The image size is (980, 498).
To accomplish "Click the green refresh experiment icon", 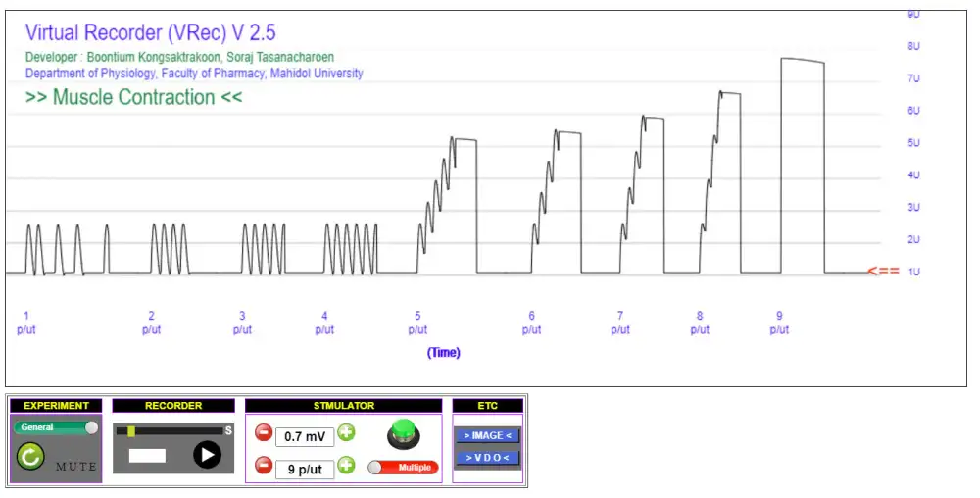I will tap(31, 456).
